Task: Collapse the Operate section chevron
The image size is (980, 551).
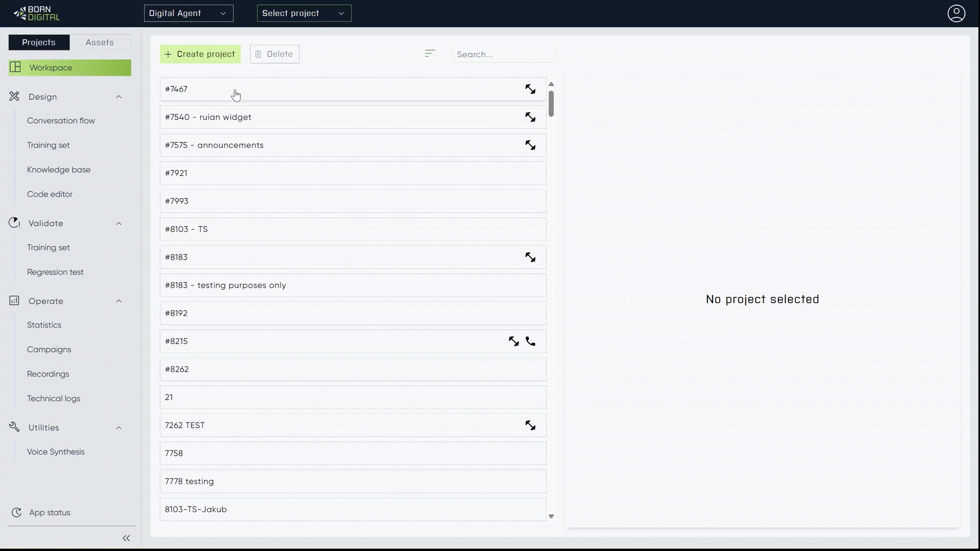Action: pos(119,301)
